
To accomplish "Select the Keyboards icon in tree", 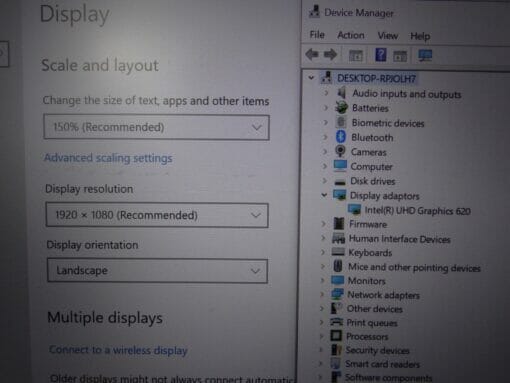I will click(x=338, y=252).
